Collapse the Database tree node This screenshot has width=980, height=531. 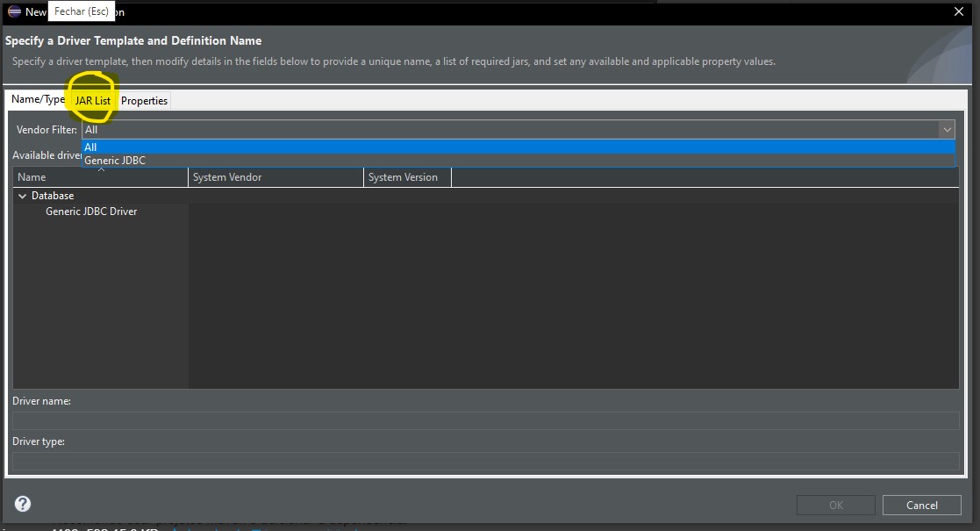pos(23,196)
